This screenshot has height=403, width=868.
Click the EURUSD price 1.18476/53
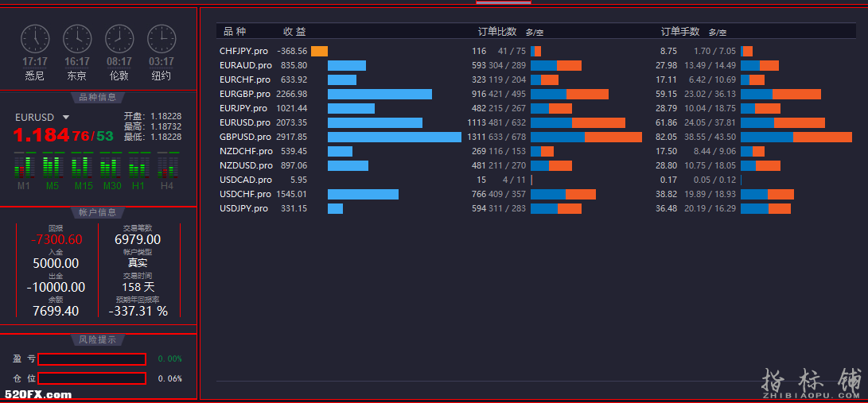pyautogui.click(x=63, y=134)
